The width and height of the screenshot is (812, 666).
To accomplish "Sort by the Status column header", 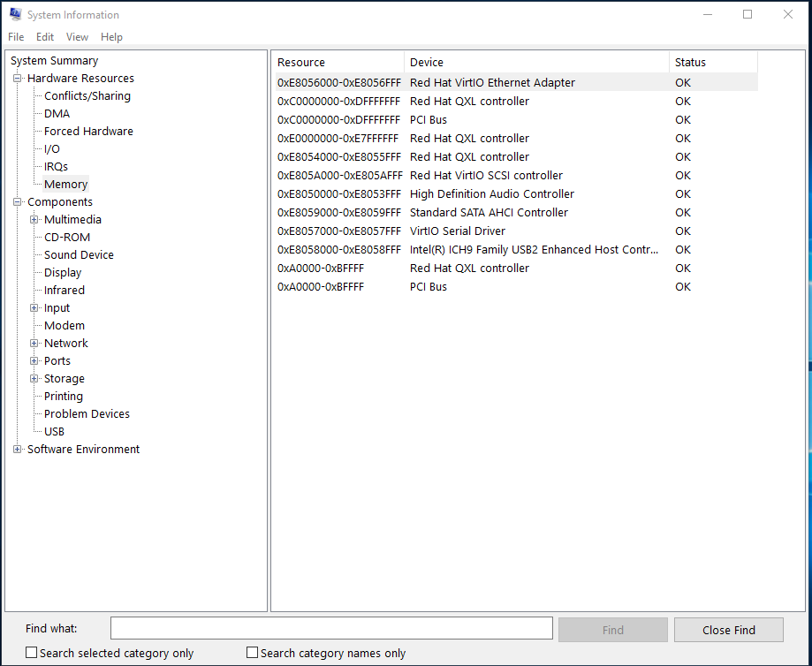I will coord(714,62).
